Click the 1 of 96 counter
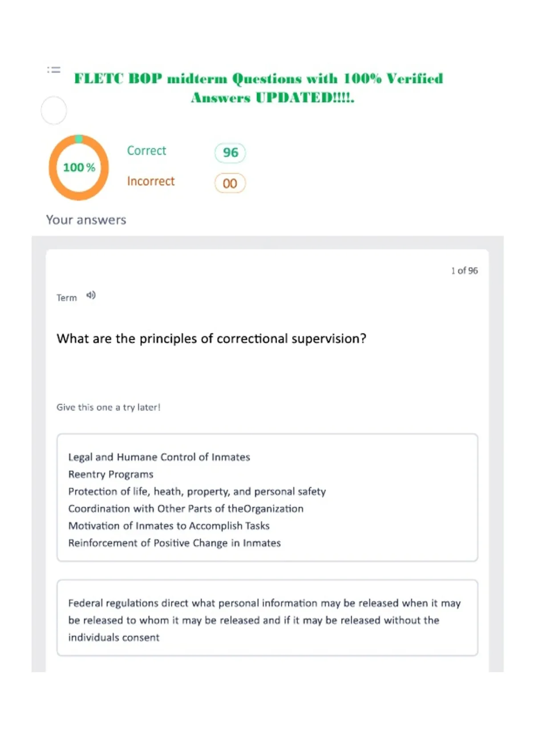Viewport: 534px width, 756px height. (x=464, y=270)
